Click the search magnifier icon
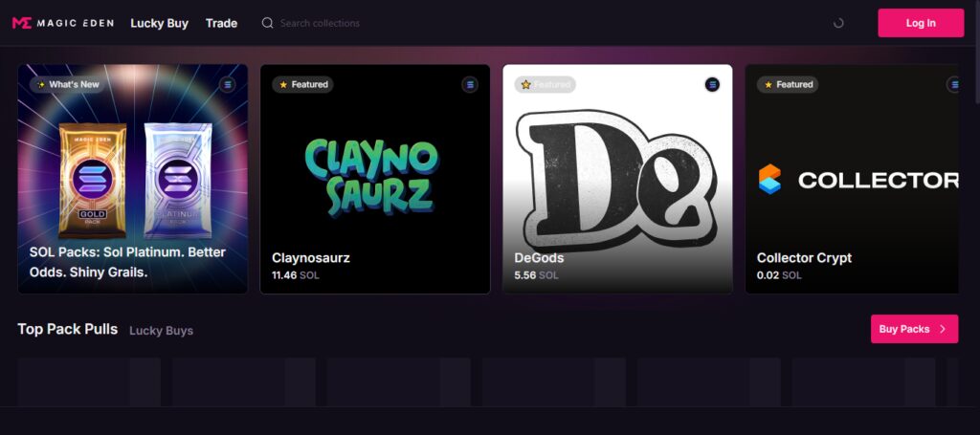Viewport: 980px width, 435px height. tap(268, 23)
